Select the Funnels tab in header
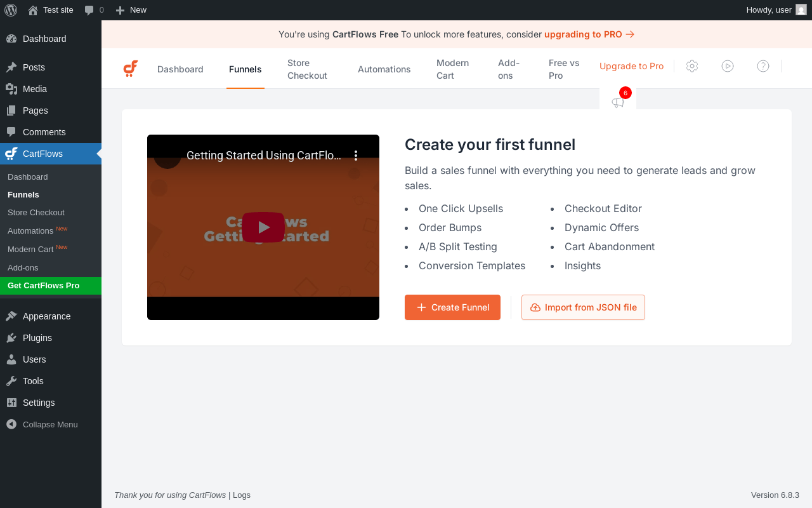 [246, 69]
